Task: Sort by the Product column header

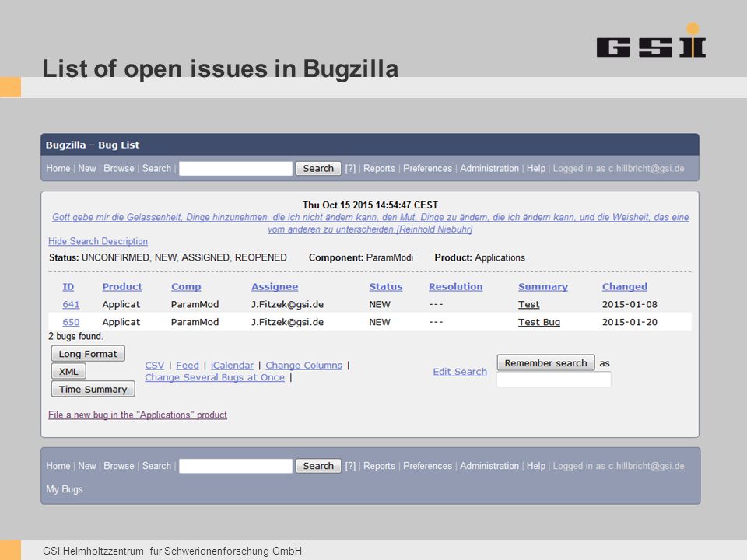Action: 122,287
